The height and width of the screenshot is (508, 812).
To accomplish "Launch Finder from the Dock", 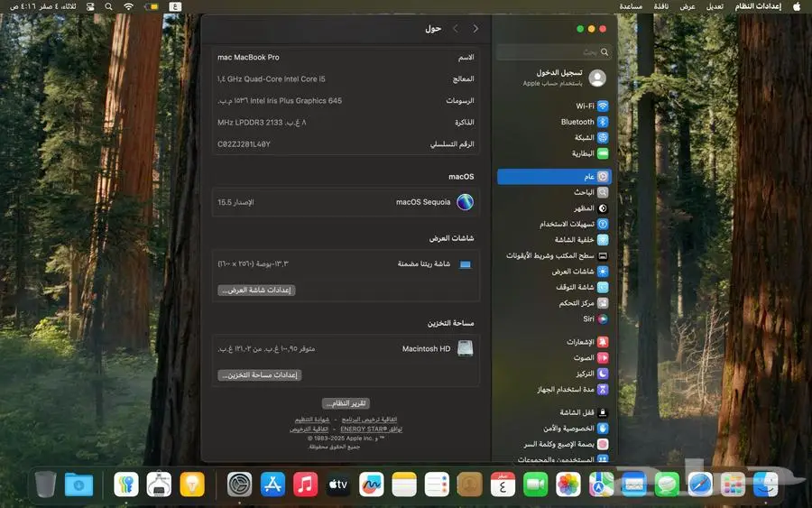I will (x=765, y=485).
